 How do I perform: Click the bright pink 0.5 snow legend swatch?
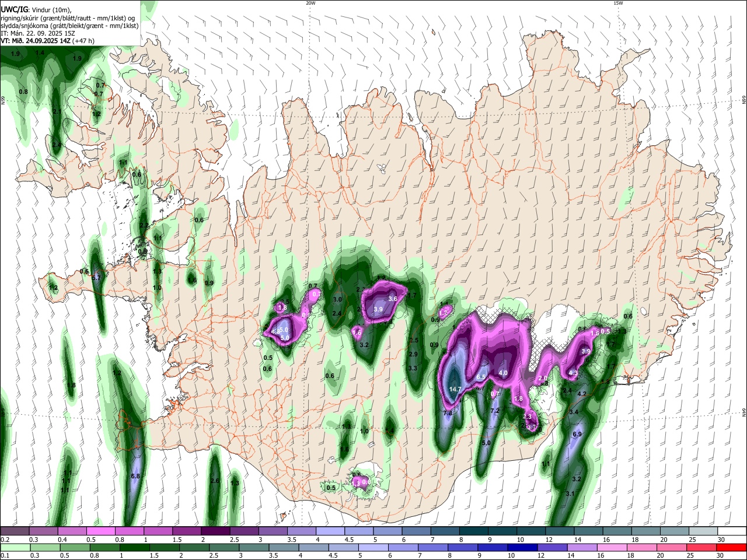click(x=100, y=531)
